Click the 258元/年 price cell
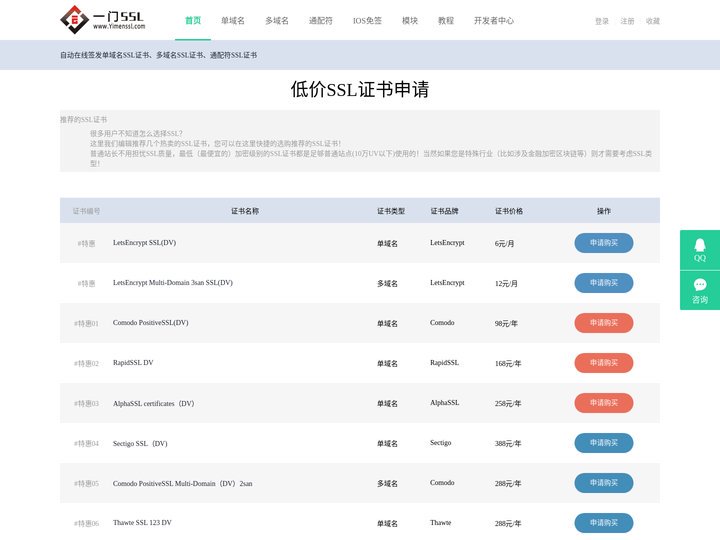 pos(508,404)
